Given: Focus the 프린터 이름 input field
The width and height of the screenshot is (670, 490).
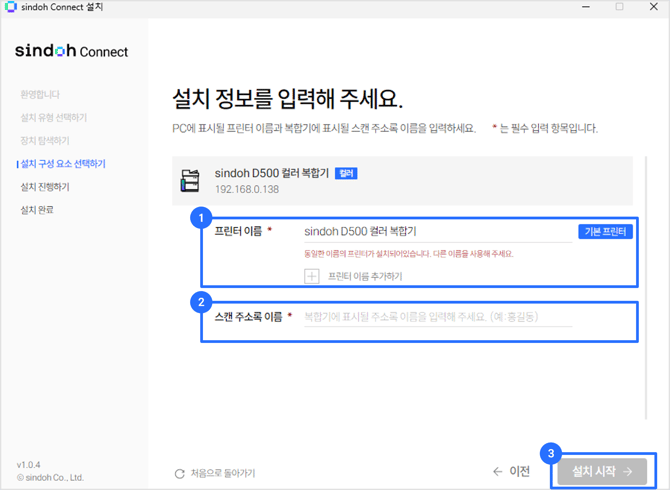Looking at the screenshot, I should click(438, 232).
